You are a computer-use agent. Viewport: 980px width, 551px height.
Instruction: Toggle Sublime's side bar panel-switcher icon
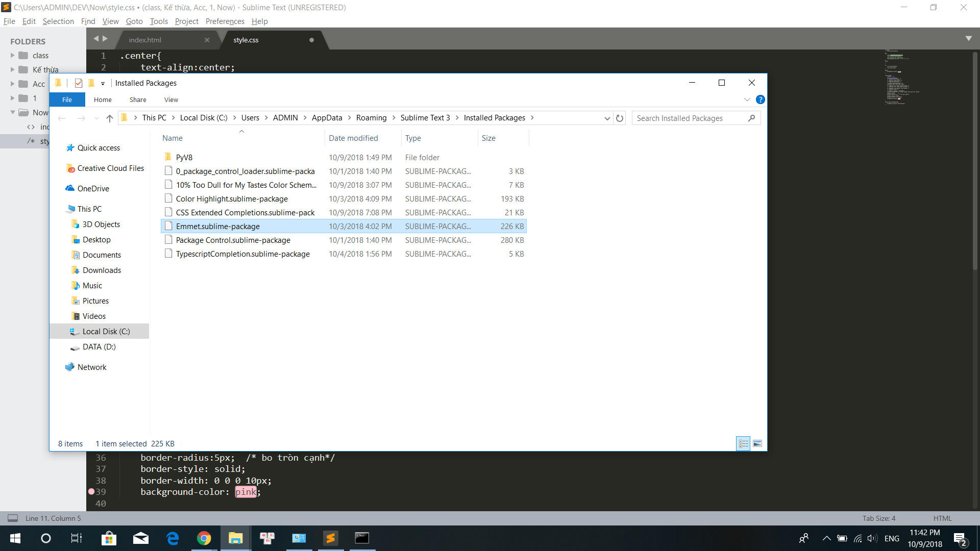click(x=13, y=518)
